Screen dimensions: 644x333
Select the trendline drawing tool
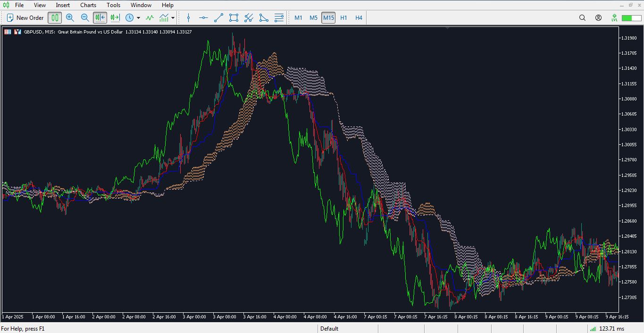(x=218, y=18)
